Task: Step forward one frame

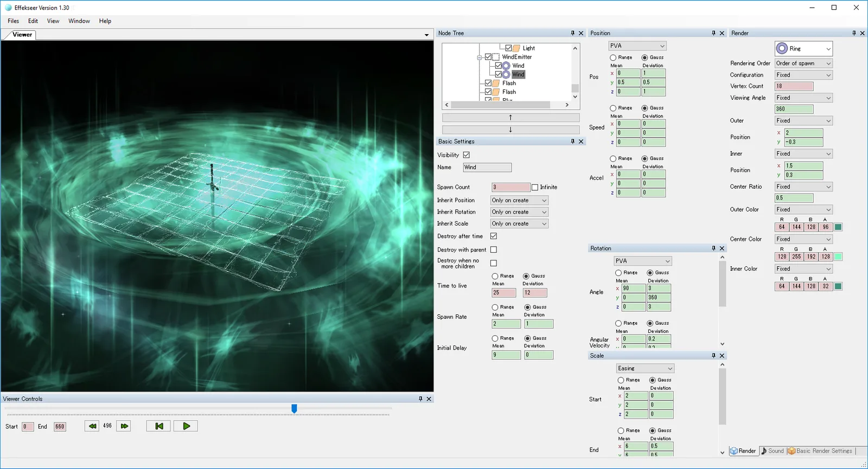Action: point(124,426)
